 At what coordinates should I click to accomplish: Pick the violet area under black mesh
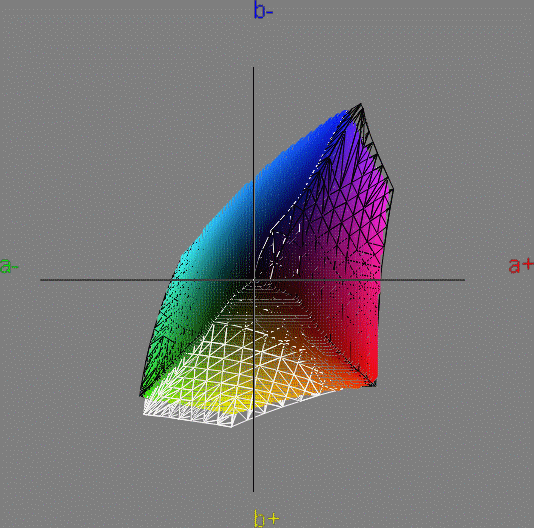click(354, 153)
